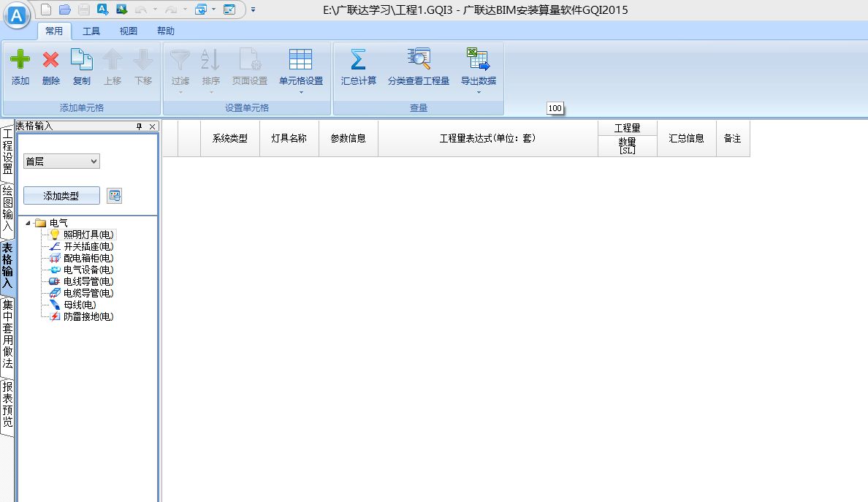Click the undo arrow icon
This screenshot has width=868, height=502.
click(141, 9)
